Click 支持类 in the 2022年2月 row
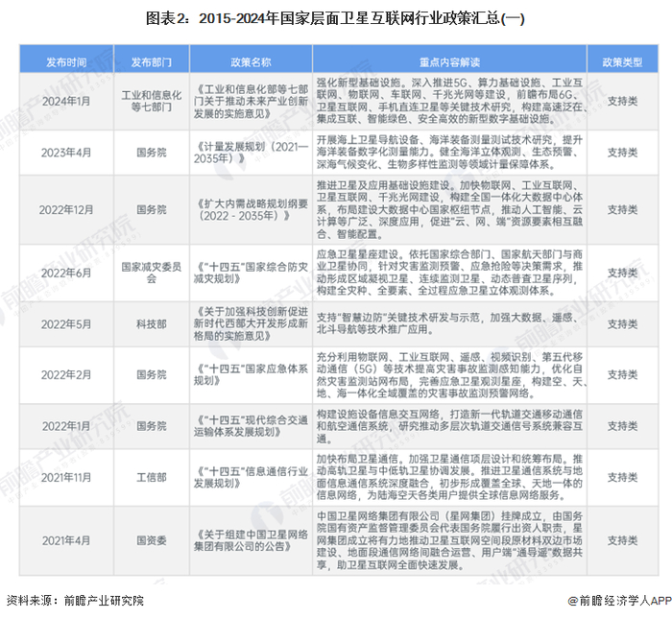Viewport: 672px width, 619px height. [622, 375]
